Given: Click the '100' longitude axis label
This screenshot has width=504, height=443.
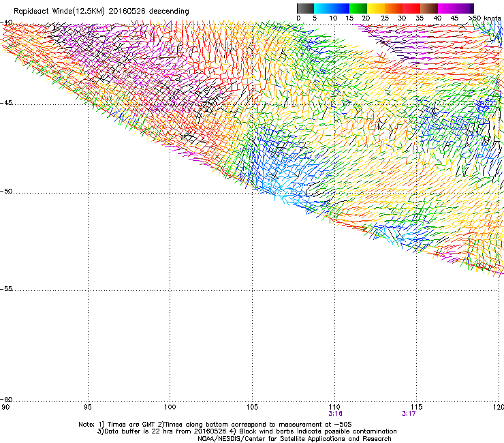Looking at the screenshot, I should point(170,407).
